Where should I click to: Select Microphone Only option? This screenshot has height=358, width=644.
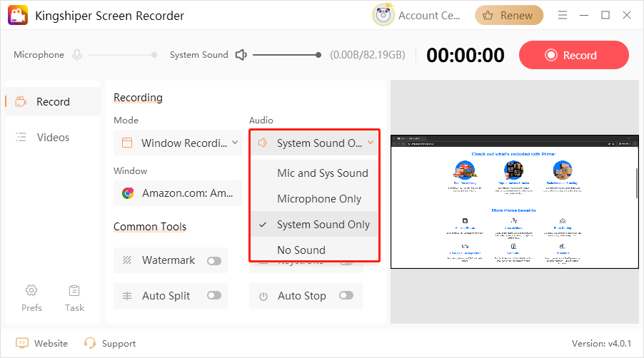click(x=314, y=199)
